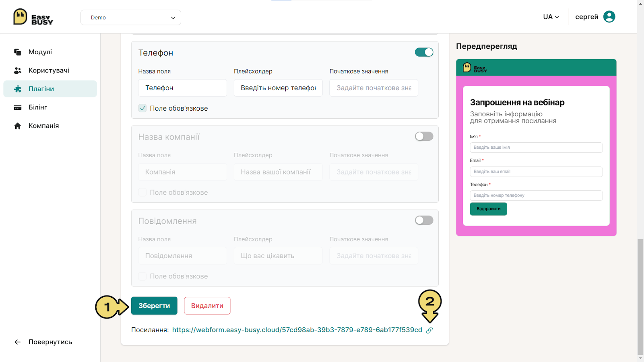
Task: Open Білінг in the sidebar
Action: click(38, 107)
